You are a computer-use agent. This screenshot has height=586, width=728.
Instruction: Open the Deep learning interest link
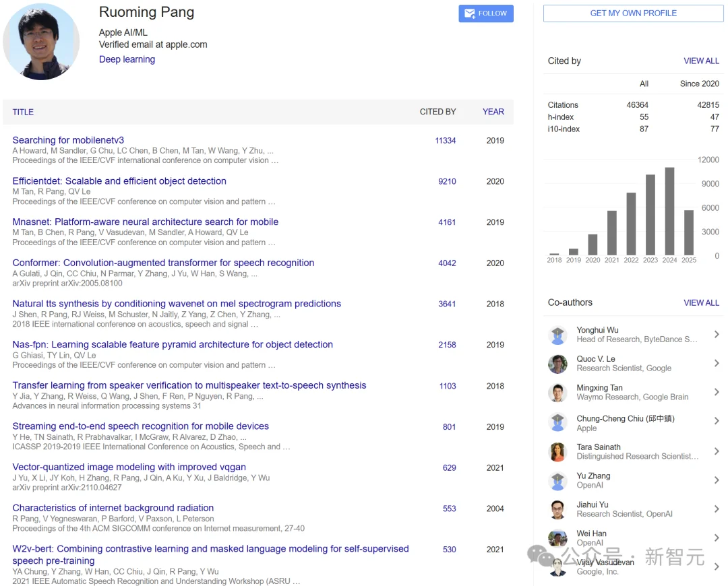127,59
